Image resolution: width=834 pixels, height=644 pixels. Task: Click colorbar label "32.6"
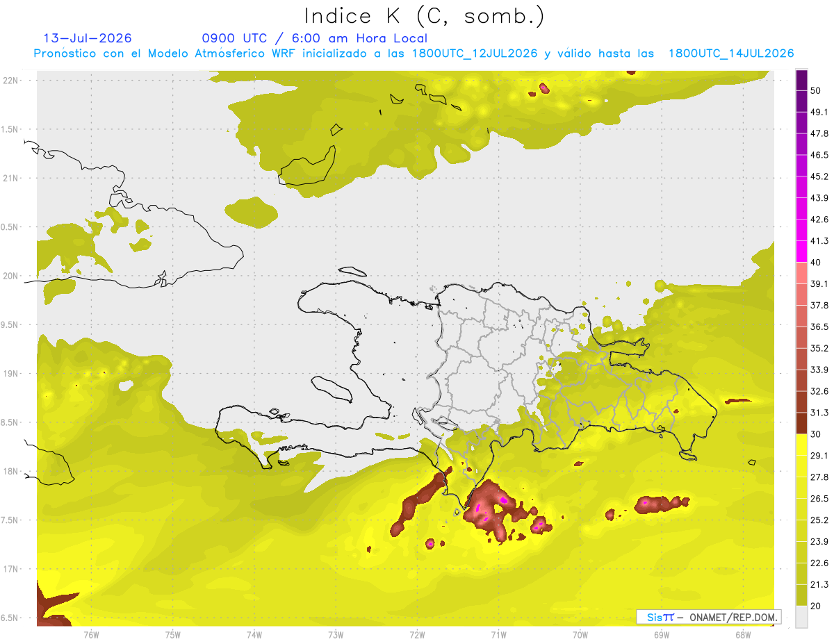(819, 391)
